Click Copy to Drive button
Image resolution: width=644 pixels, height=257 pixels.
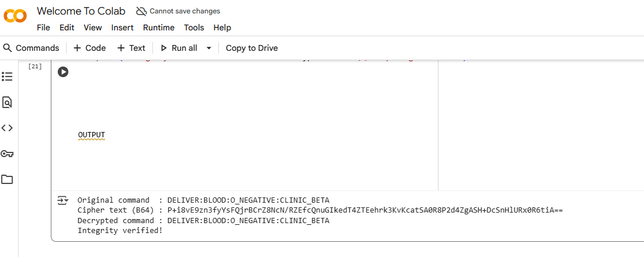pos(252,48)
